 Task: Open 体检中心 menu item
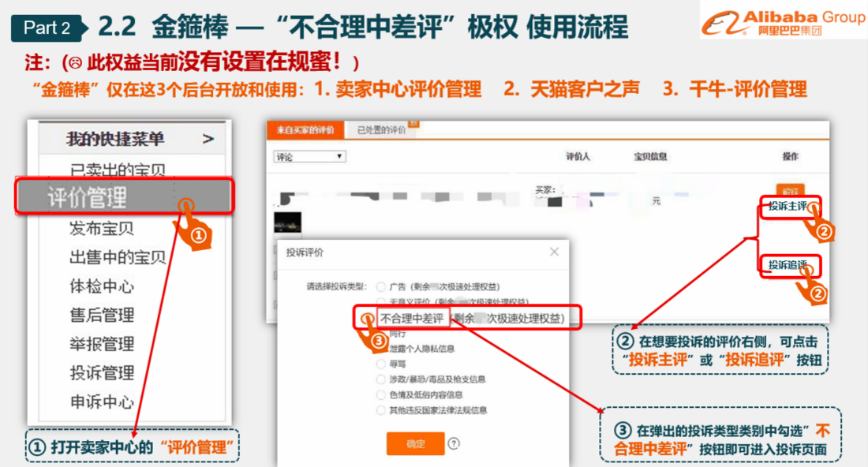tap(101, 286)
